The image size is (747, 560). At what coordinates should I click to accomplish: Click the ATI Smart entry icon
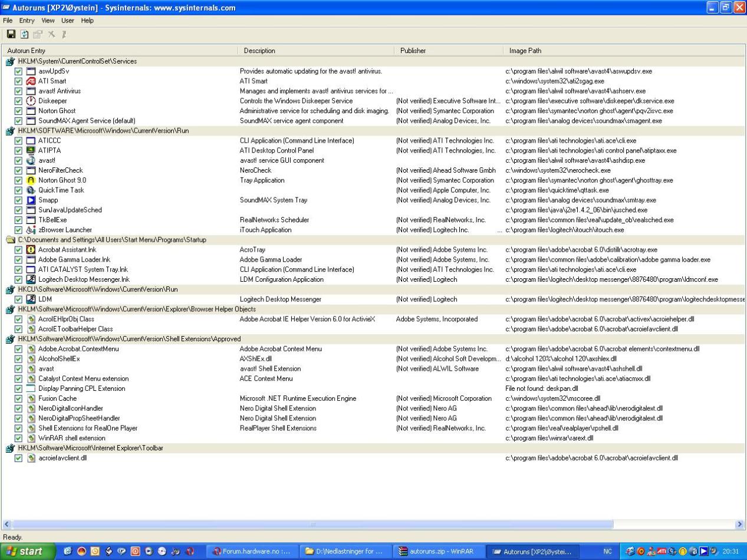tap(31, 81)
